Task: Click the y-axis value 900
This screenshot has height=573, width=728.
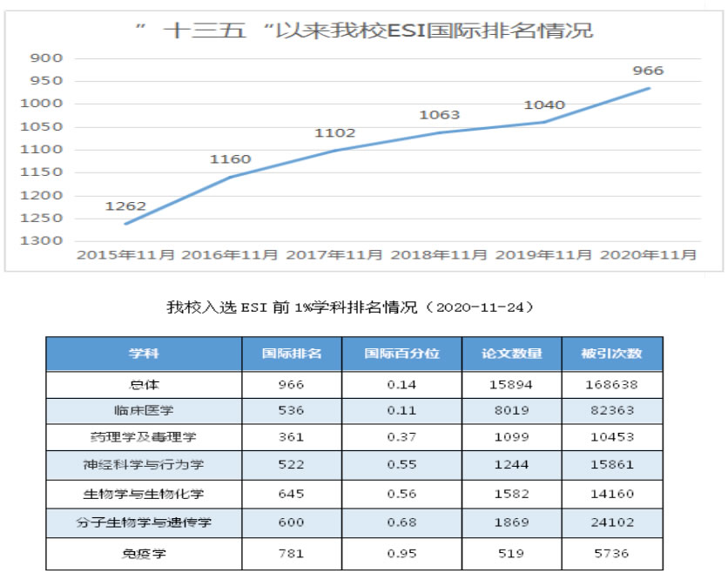Action: (x=46, y=58)
